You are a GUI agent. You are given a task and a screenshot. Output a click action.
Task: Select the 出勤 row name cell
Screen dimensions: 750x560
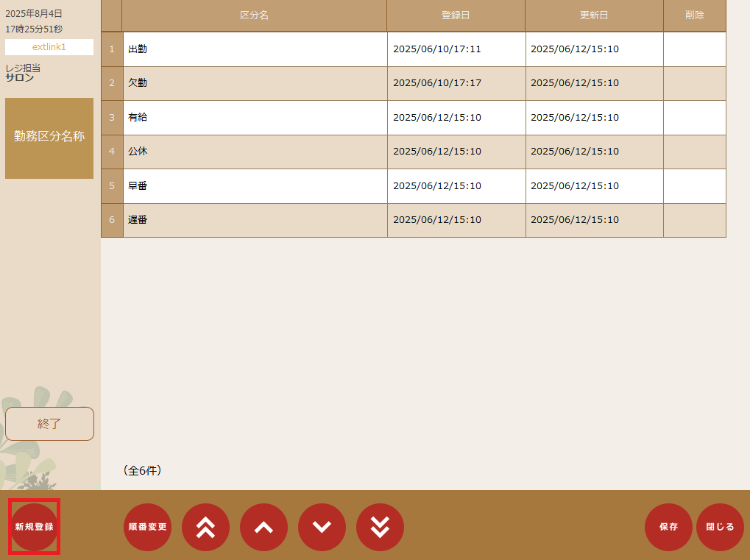tap(255, 49)
